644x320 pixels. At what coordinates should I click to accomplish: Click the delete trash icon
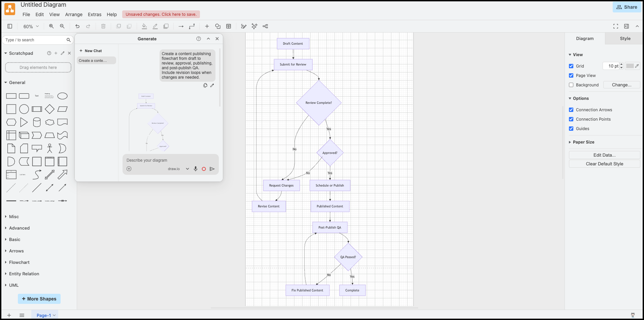[x=103, y=26]
